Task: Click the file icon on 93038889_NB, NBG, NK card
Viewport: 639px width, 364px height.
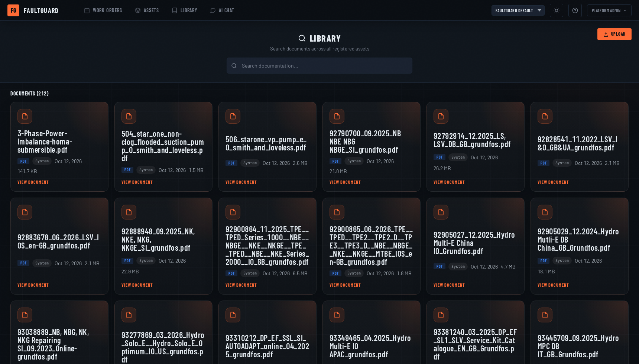Action: 25,315
